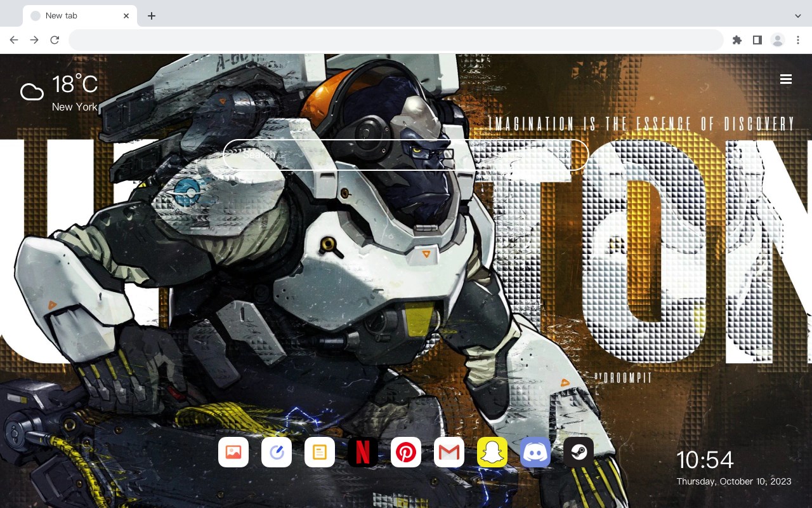Go back to previous page
Viewport: 812px width, 508px height.
click(x=14, y=40)
